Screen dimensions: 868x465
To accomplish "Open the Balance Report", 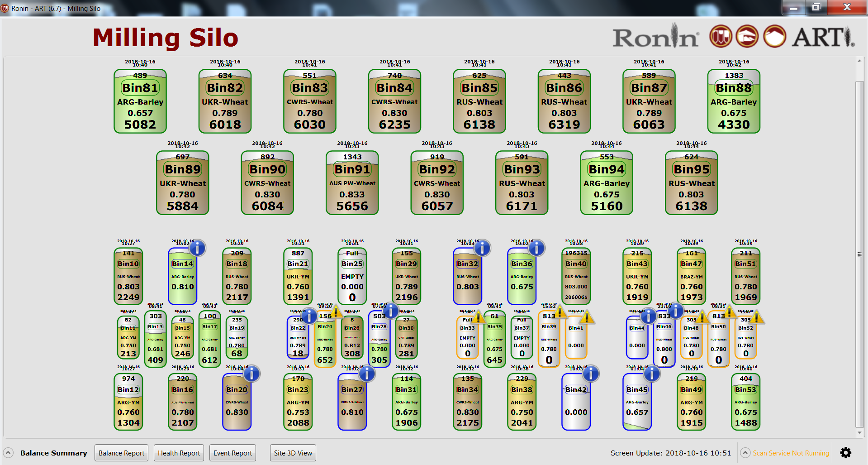I will pos(121,453).
